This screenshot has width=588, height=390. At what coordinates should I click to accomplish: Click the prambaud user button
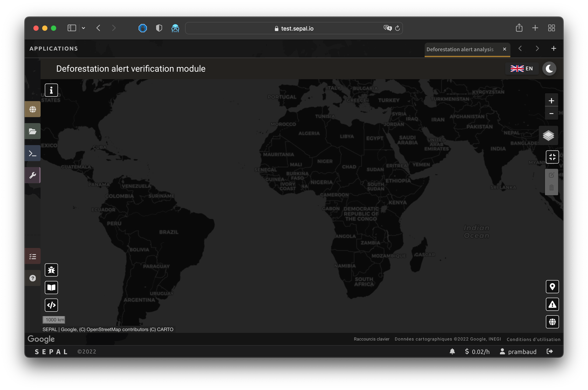[x=518, y=352]
